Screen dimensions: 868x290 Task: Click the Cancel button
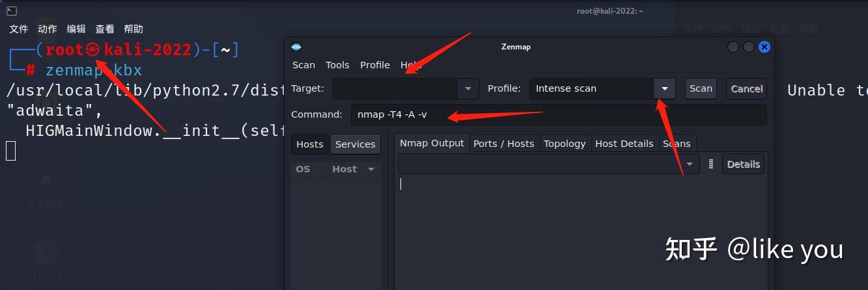tap(746, 88)
